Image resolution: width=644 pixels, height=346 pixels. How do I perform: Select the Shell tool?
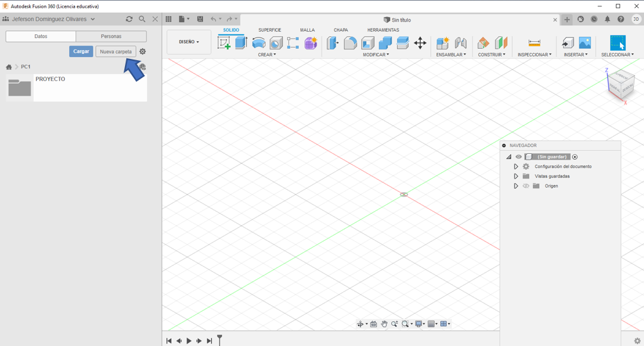[x=367, y=42]
